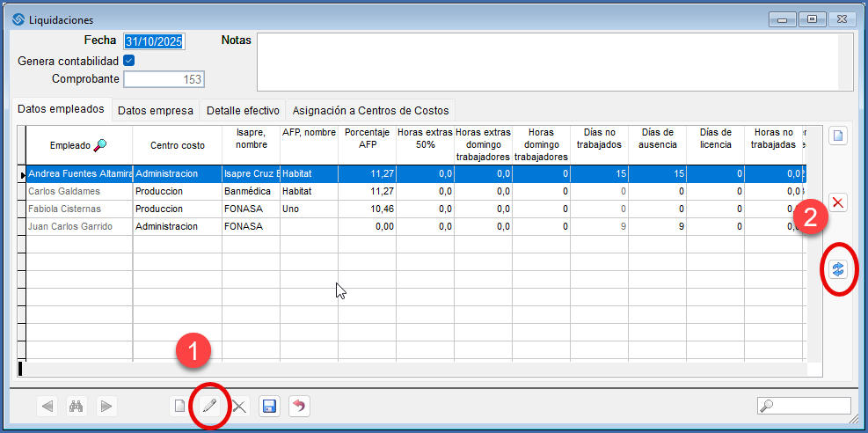Open Asignación a Centros de Costos tab
Viewport: 868px width, 433px height.
(370, 111)
